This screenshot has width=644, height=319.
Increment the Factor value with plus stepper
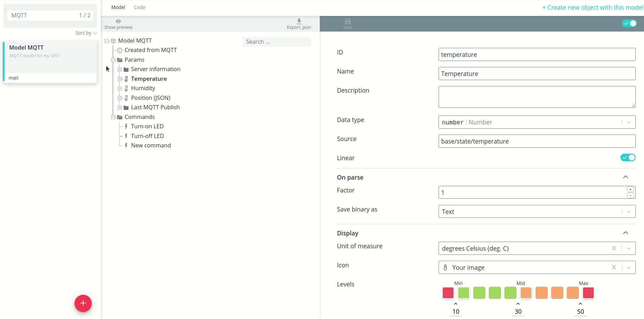(x=630, y=189)
